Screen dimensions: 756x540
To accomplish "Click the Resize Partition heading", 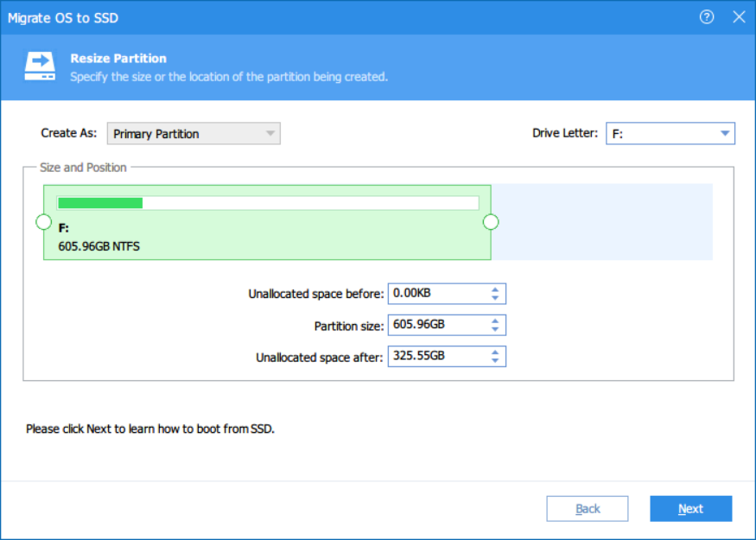I will [x=118, y=59].
